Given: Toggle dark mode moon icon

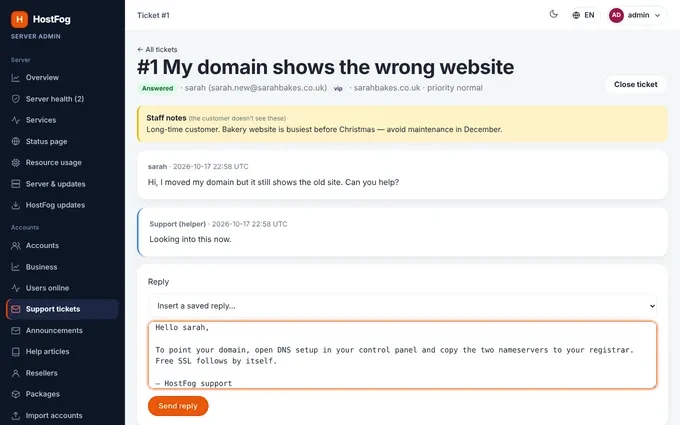Looking at the screenshot, I should [553, 15].
